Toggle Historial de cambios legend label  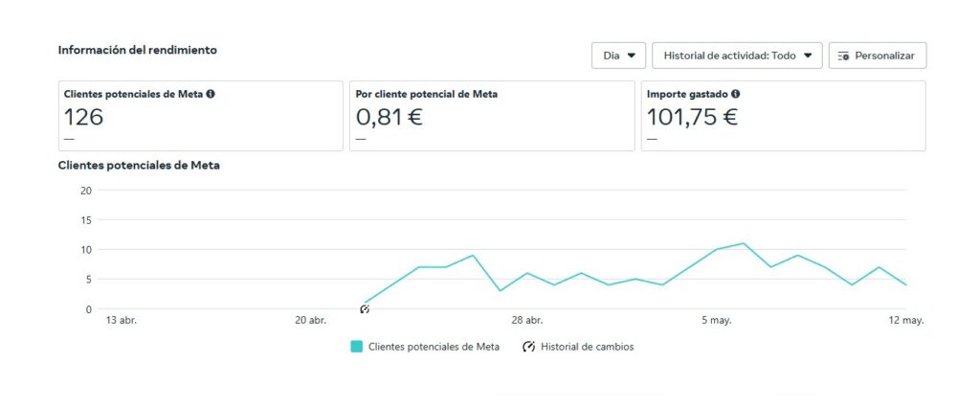coord(587,347)
